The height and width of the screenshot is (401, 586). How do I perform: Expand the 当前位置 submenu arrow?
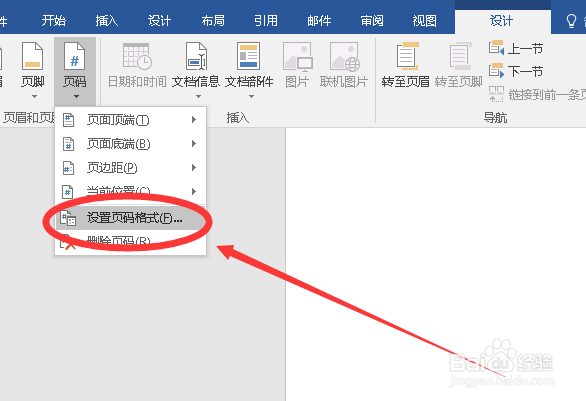point(194,191)
